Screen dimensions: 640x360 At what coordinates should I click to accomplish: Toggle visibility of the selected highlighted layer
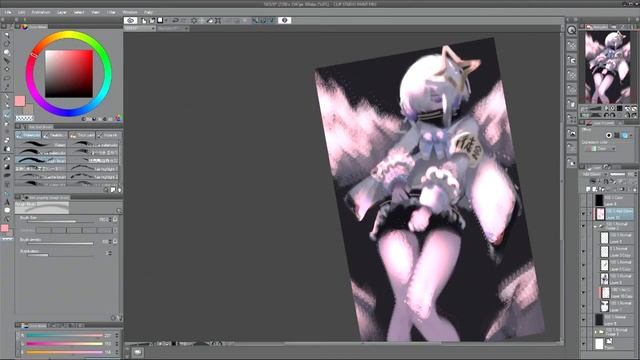tap(583, 213)
